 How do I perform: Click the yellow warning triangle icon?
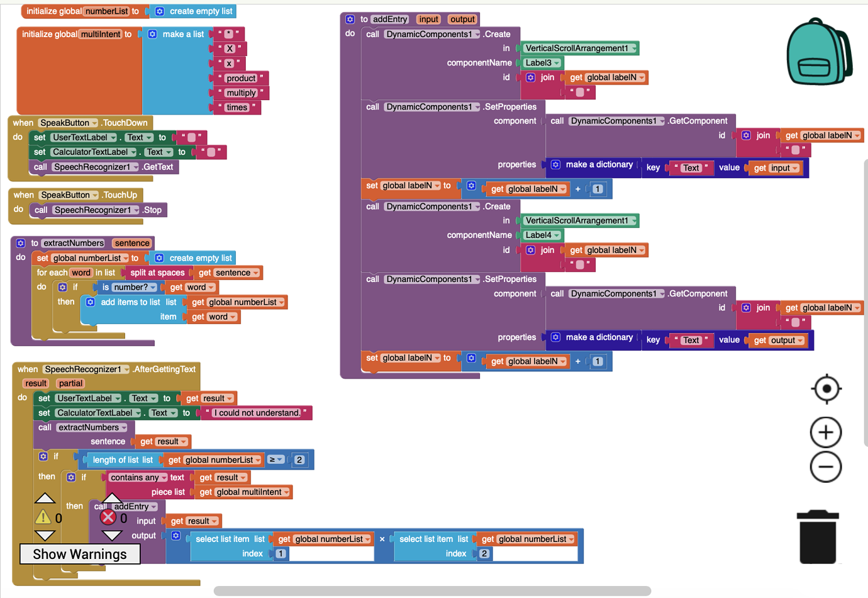pyautogui.click(x=43, y=517)
